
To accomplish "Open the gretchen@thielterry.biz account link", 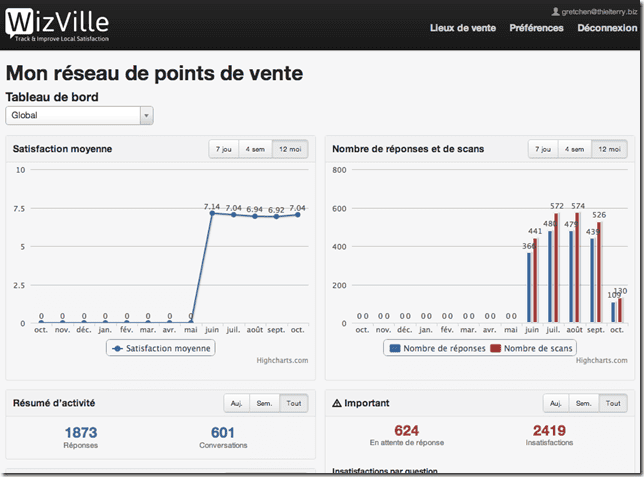I will point(599,12).
